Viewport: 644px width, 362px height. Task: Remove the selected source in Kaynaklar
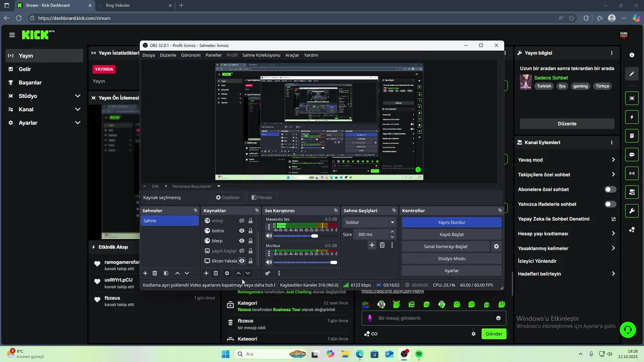coord(216,273)
